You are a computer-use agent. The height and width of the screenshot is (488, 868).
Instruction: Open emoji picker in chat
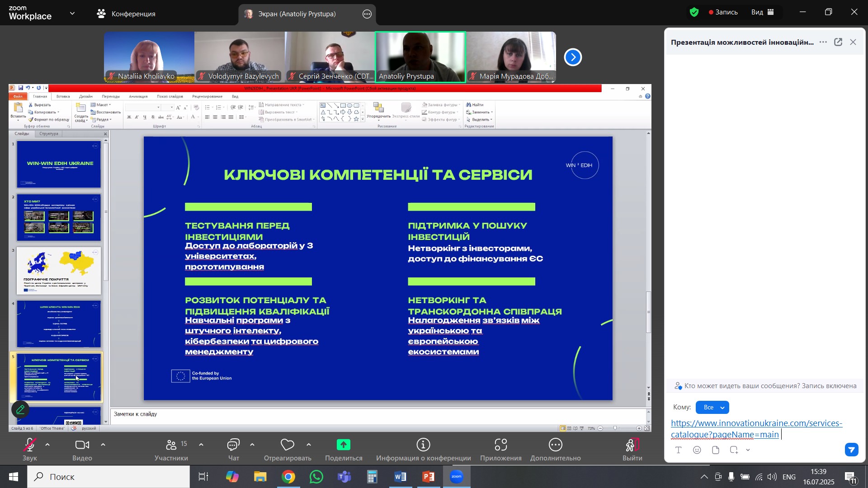698,450
